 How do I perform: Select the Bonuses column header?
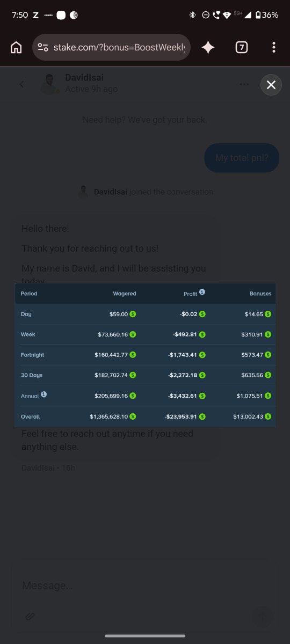260,294
